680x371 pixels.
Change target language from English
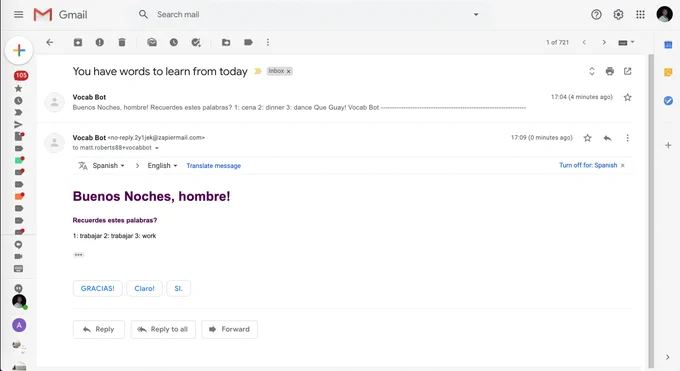[162, 165]
